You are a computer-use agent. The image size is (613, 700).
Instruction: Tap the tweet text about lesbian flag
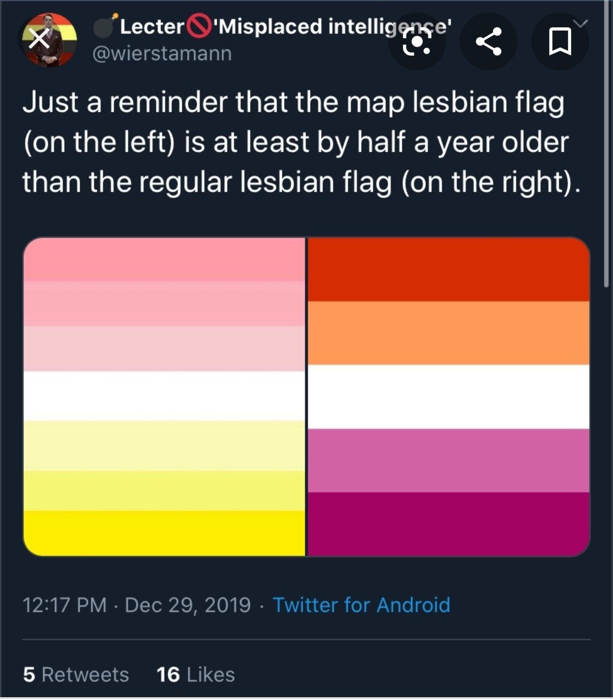(x=301, y=142)
